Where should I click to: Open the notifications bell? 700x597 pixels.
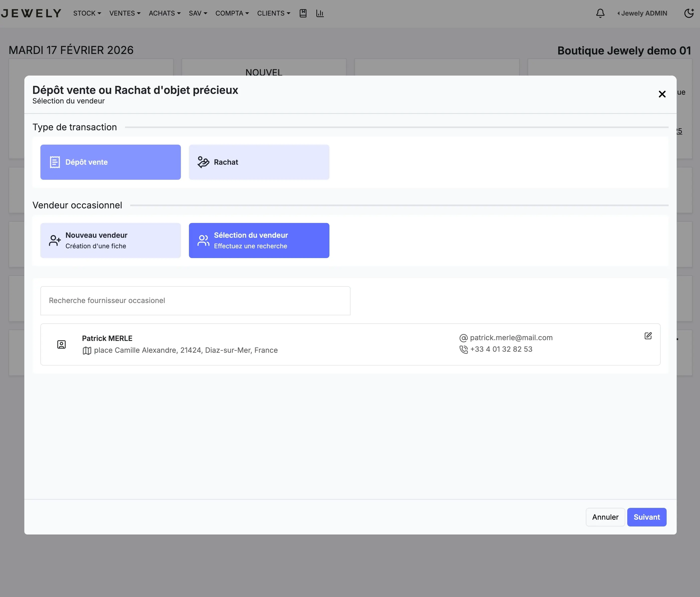coord(600,13)
